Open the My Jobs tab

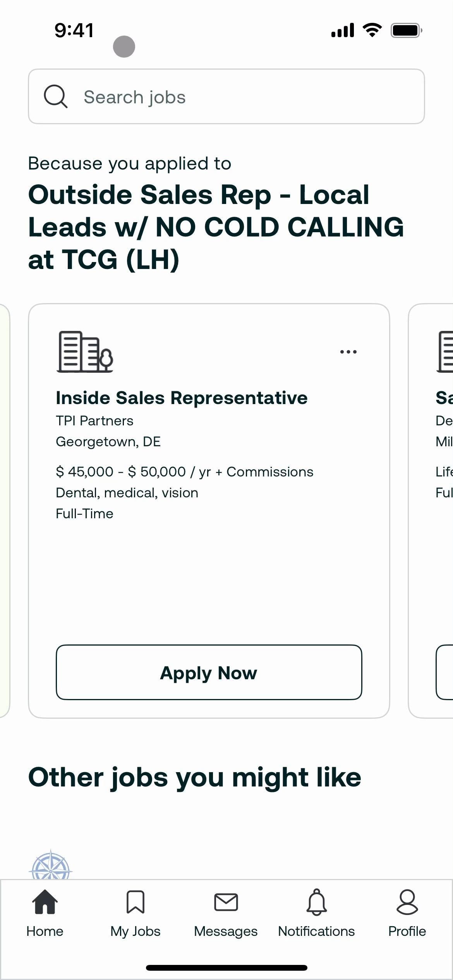(136, 913)
